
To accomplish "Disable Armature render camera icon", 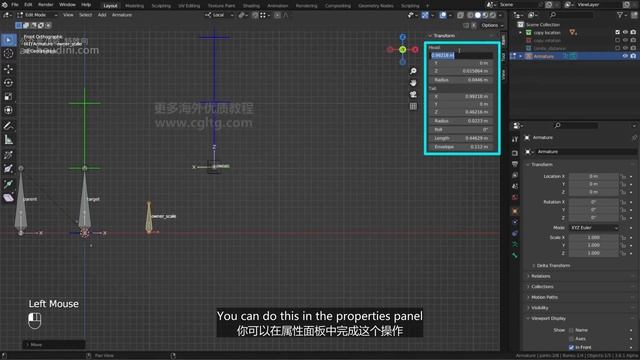I will tap(633, 56).
